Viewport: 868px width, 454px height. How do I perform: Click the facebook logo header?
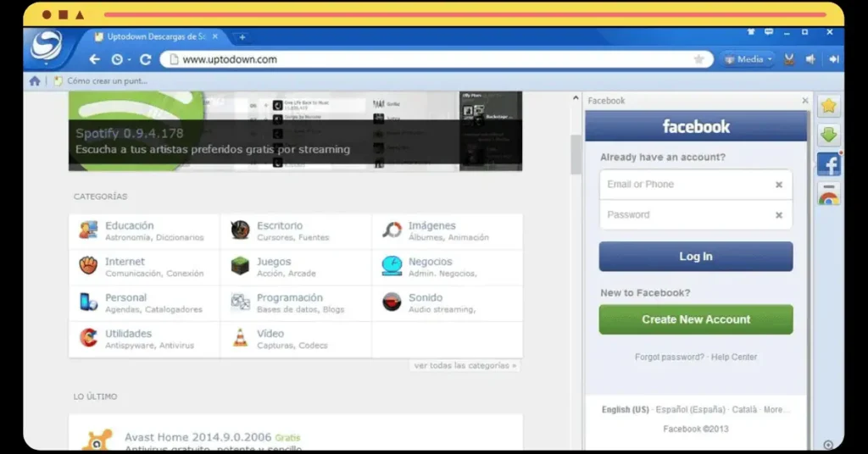[x=696, y=127]
